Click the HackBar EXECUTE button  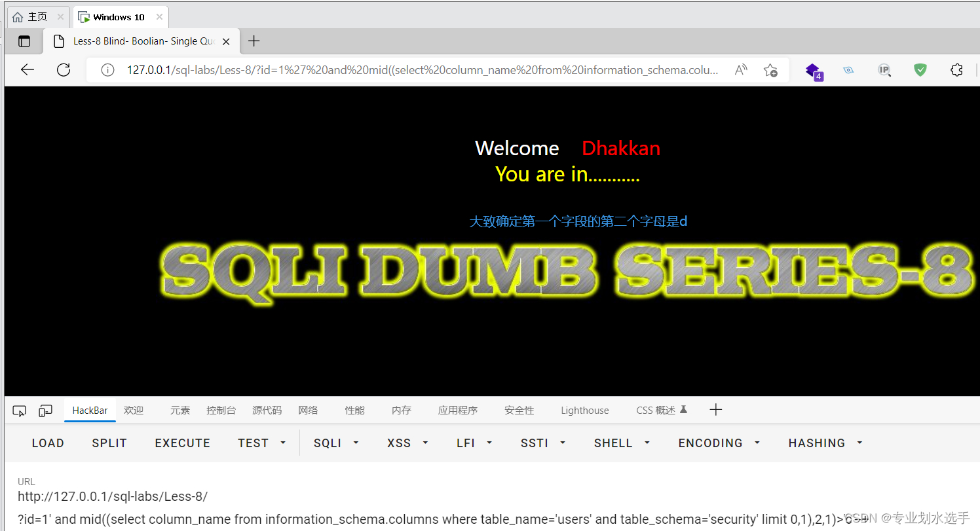pyautogui.click(x=183, y=443)
